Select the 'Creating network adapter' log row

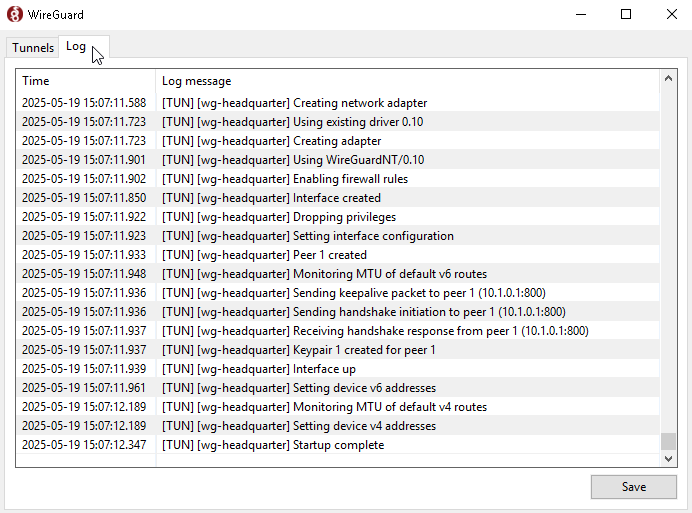338,103
